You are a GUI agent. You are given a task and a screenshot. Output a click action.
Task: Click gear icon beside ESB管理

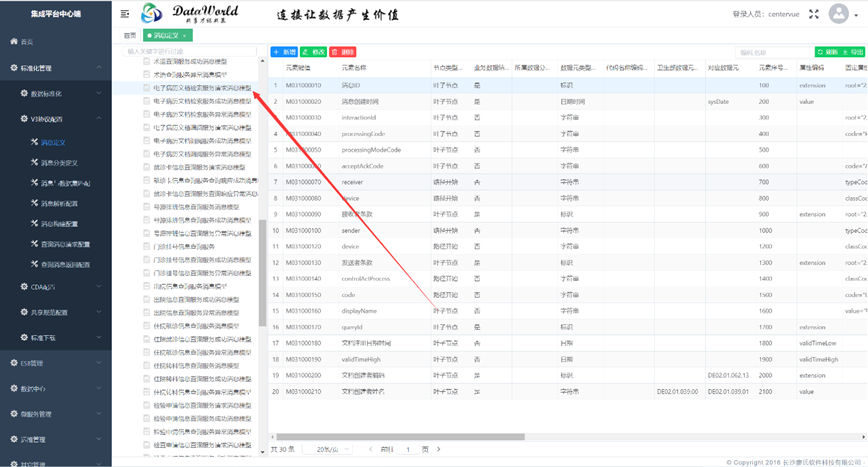[x=14, y=363]
